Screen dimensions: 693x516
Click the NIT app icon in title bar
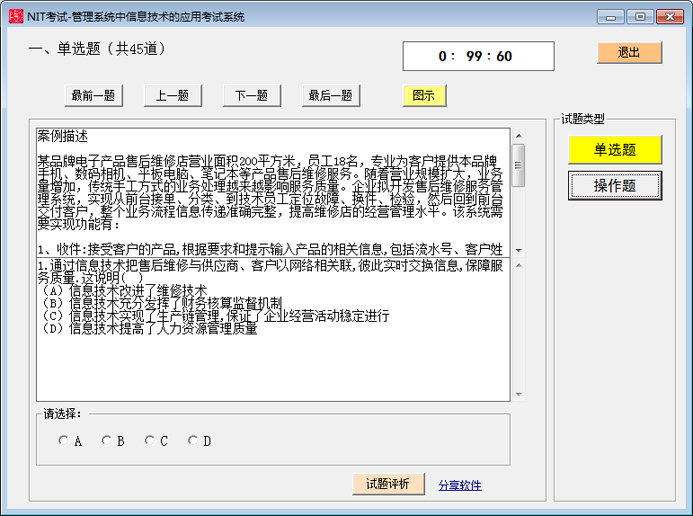[15, 16]
